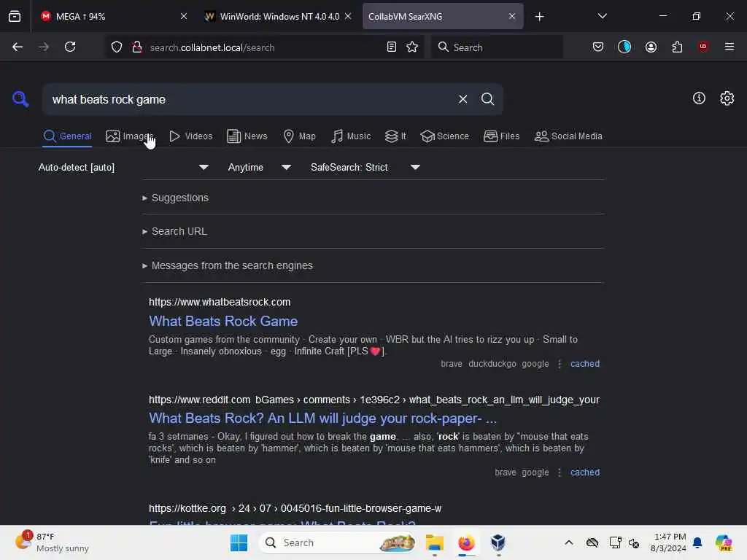Select the Music search category
Viewport: 747px width, 560px height.
click(x=351, y=136)
